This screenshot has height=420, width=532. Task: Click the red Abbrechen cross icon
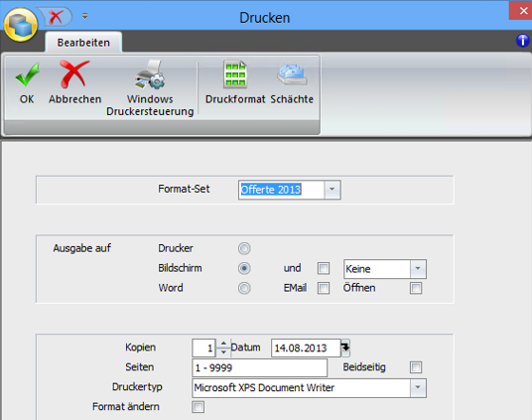pyautogui.click(x=74, y=73)
